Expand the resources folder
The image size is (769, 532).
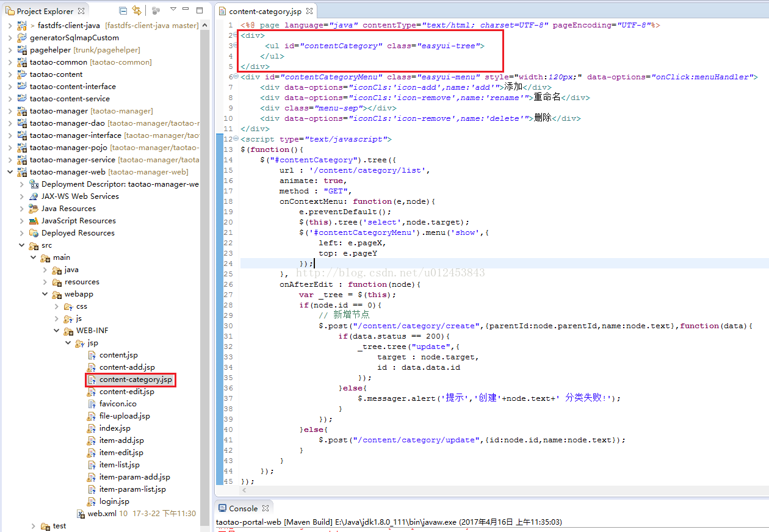tap(45, 281)
